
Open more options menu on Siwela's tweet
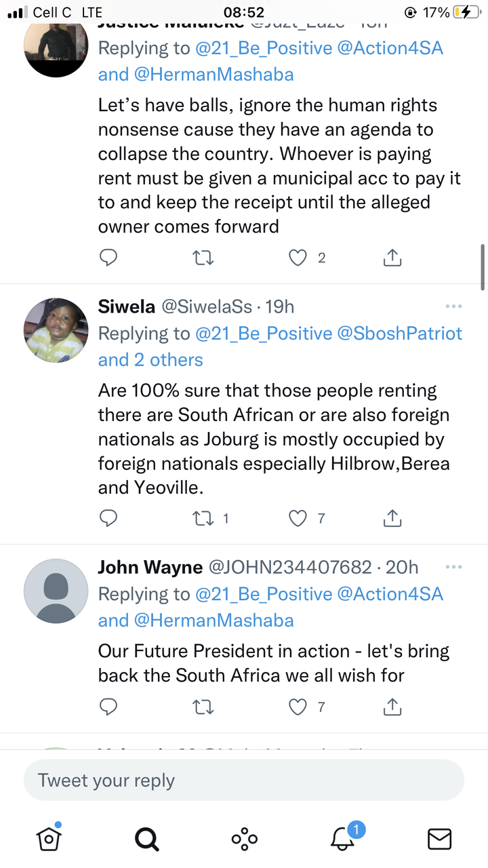point(453,307)
